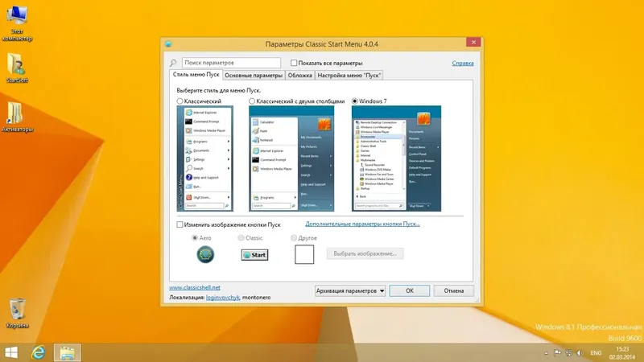This screenshot has width=644, height=362.
Task: Open the Основные параметры tab
Action: click(254, 76)
